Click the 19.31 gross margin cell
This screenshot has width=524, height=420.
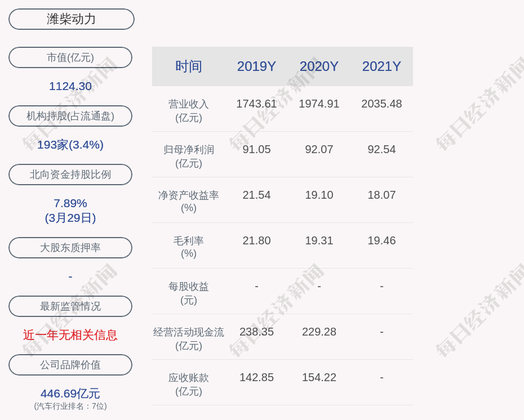pos(319,241)
